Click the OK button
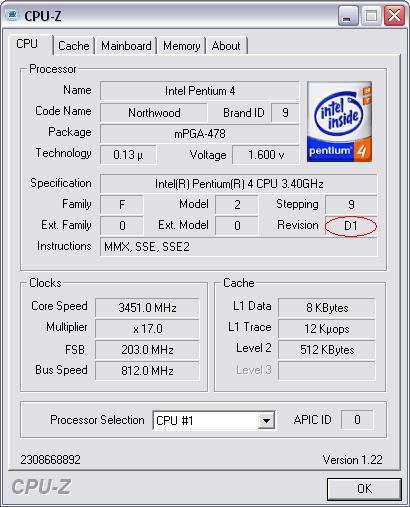 [364, 489]
